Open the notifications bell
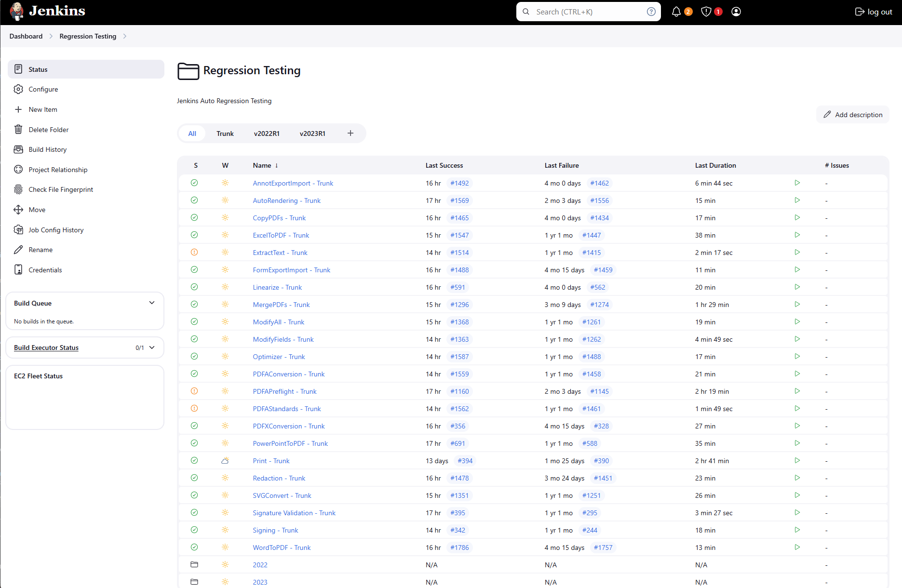The height and width of the screenshot is (588, 902). pos(676,12)
